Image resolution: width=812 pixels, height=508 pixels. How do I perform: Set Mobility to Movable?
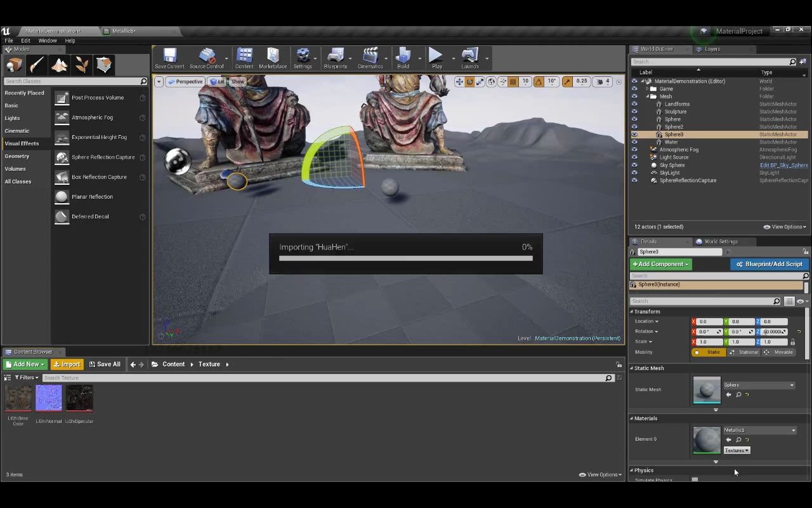coord(778,352)
